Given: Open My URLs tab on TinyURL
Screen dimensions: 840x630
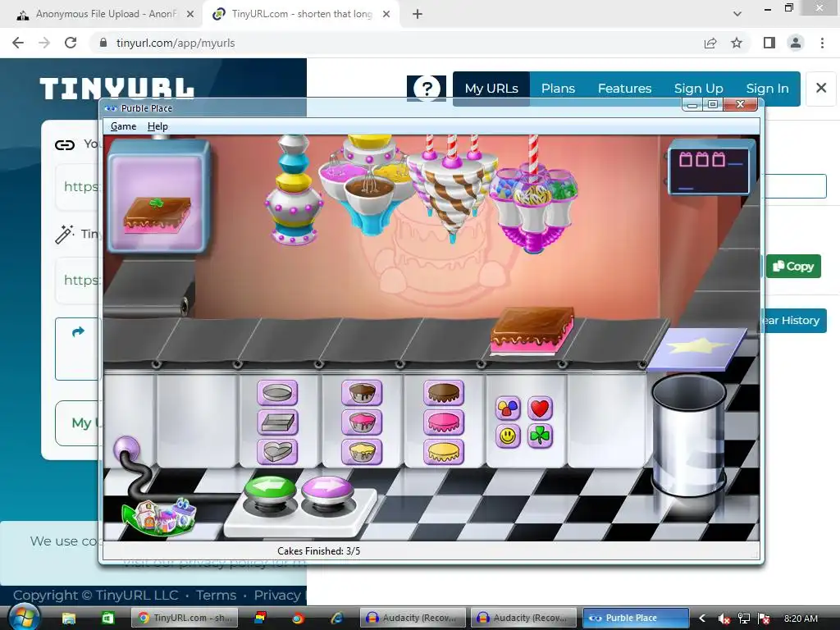Looking at the screenshot, I should [x=491, y=89].
